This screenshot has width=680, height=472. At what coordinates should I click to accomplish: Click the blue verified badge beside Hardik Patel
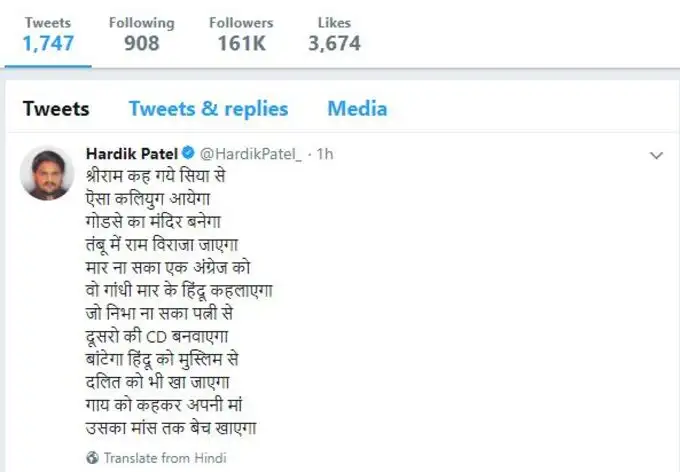coord(188,153)
